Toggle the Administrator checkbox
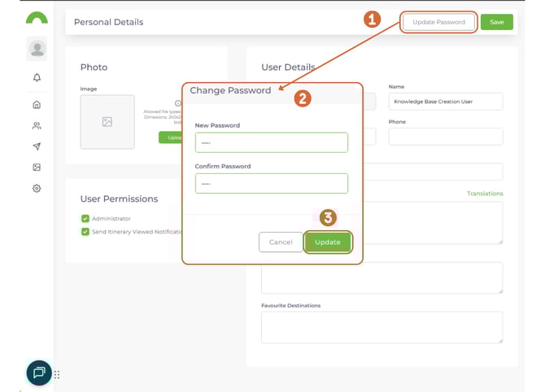The width and height of the screenshot is (545, 392). (x=85, y=219)
